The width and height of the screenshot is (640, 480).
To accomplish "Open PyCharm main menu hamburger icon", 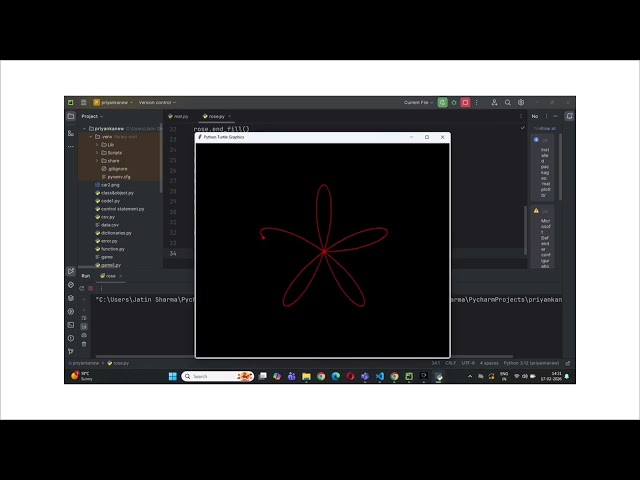I will pos(83,102).
